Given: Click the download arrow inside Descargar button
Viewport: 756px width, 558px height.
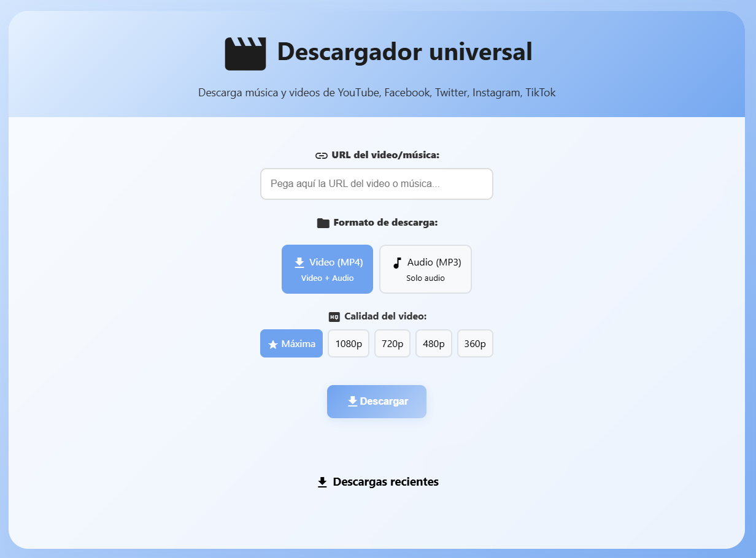Looking at the screenshot, I should [x=352, y=401].
